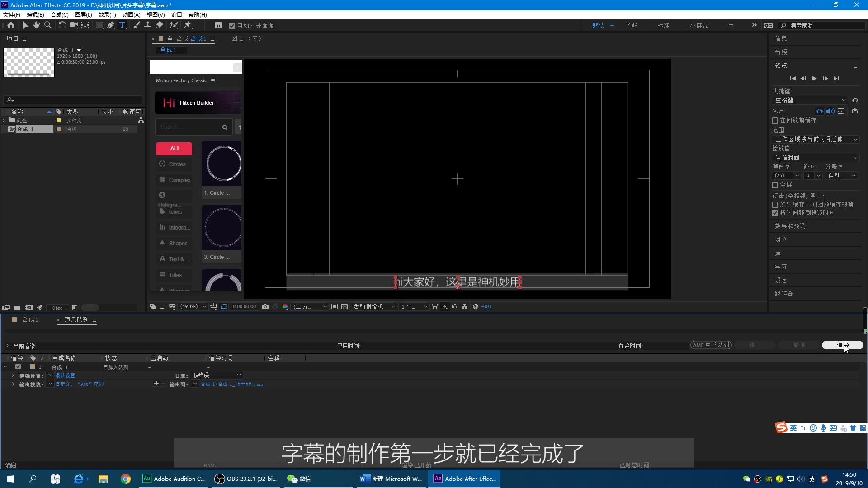Expand 渲染设置 module in render queue
The width and height of the screenshot is (868, 488).
(13, 375)
